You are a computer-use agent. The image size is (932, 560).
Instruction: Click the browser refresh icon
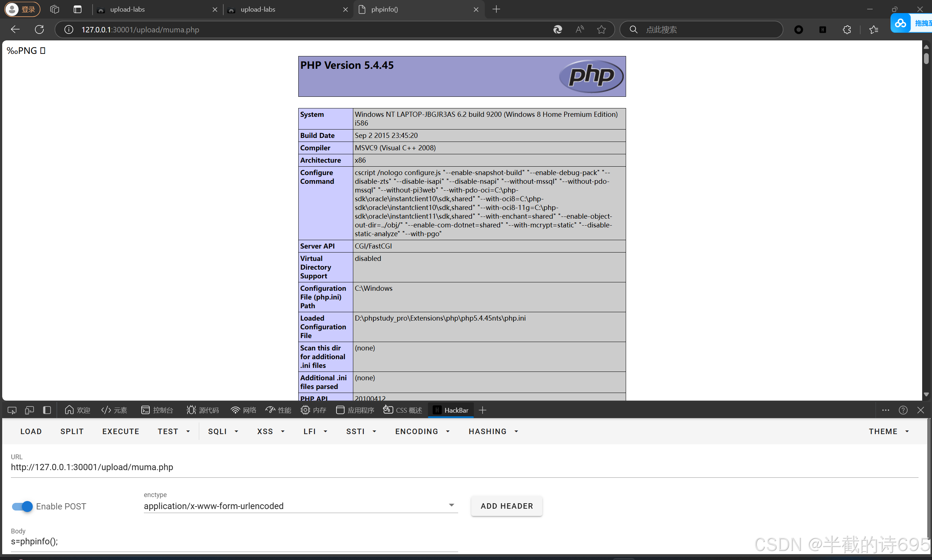(39, 29)
